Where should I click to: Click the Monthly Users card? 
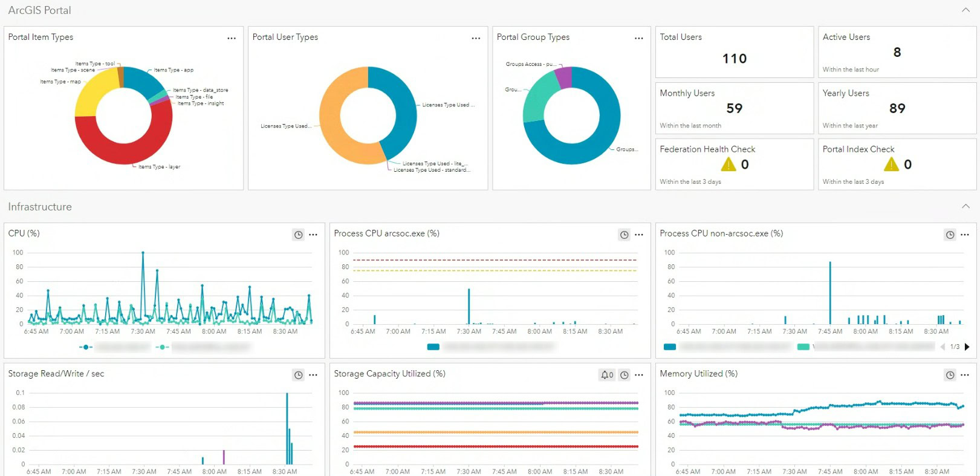click(x=734, y=108)
